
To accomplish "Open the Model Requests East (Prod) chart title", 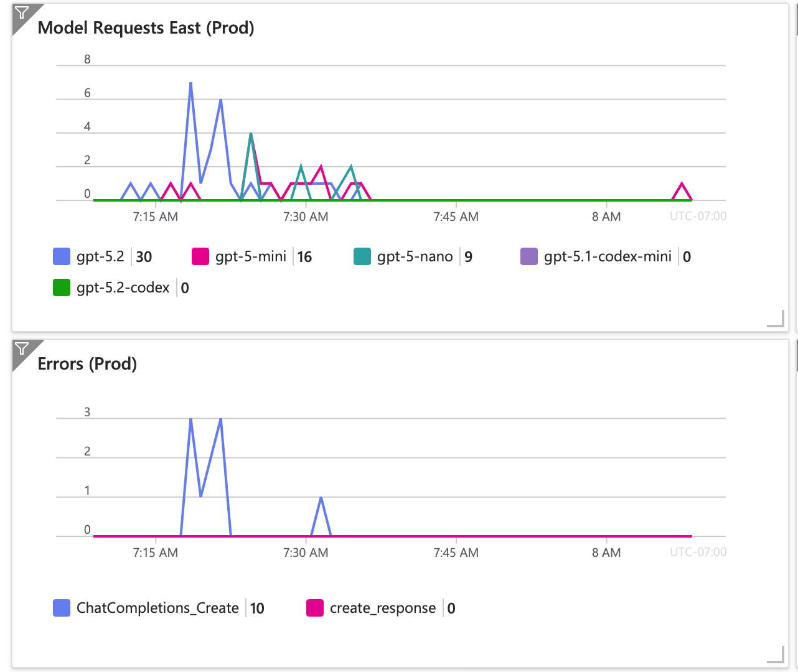I will (147, 28).
